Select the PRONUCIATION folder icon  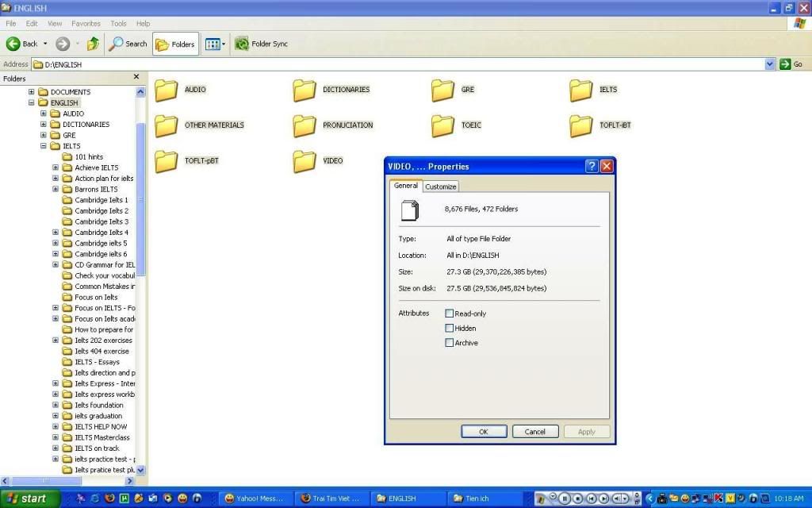(304, 126)
